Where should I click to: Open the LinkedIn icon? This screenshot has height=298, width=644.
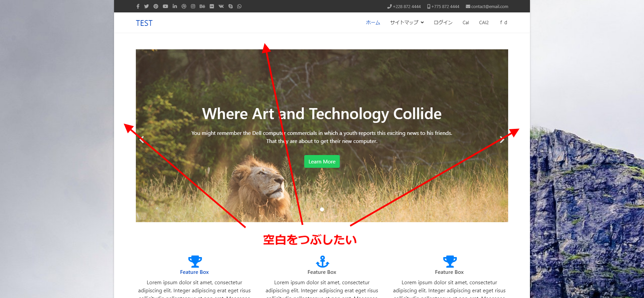click(175, 6)
